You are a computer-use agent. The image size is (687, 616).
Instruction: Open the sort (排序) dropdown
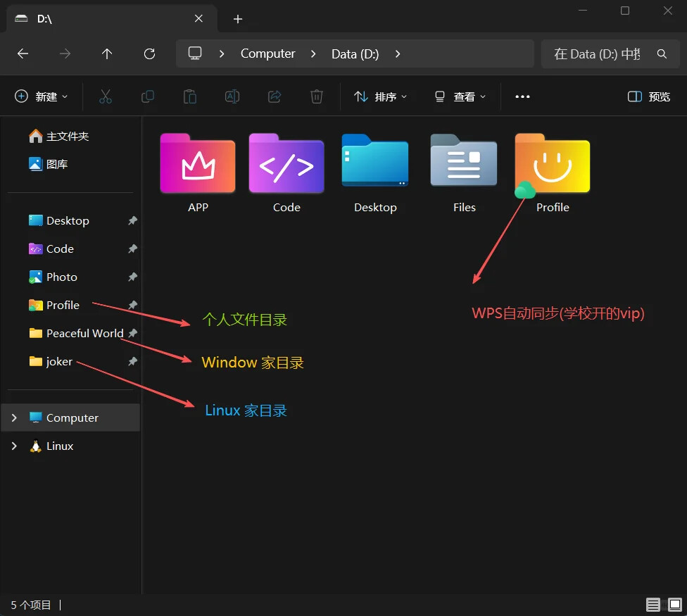click(x=380, y=96)
